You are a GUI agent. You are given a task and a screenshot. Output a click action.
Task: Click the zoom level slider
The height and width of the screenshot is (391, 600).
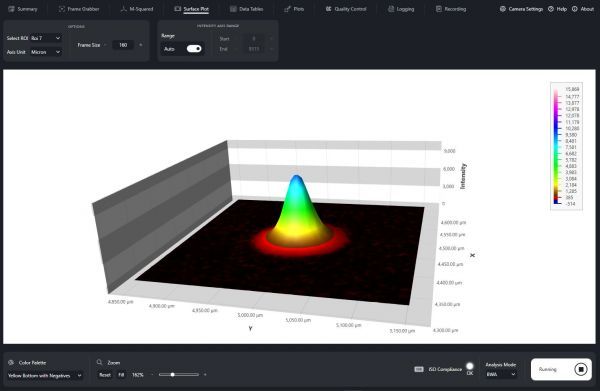(x=179, y=375)
